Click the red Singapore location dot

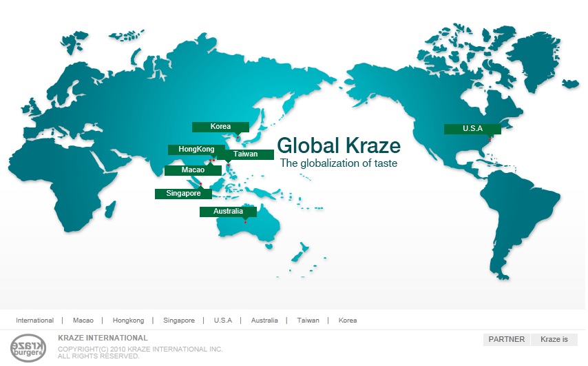[x=200, y=183]
